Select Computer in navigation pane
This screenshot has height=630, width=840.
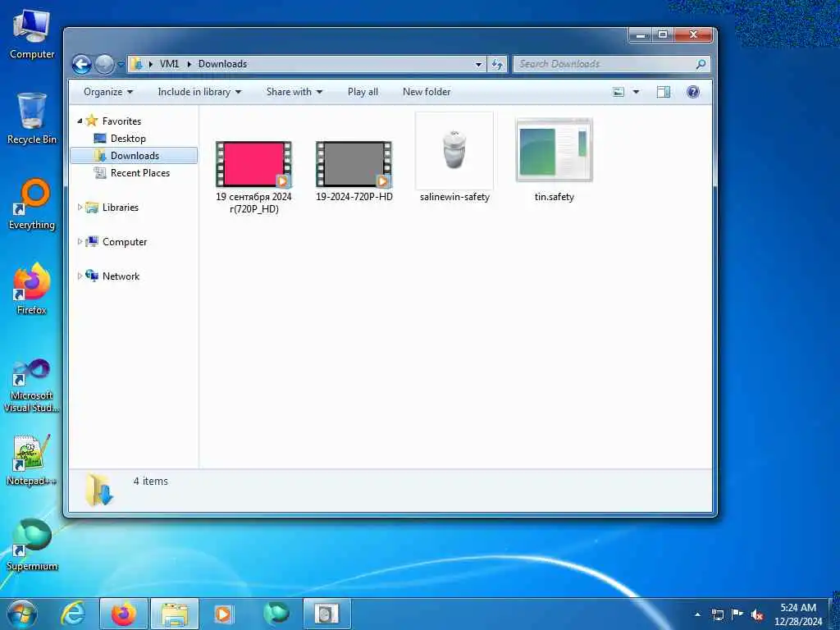[125, 242]
